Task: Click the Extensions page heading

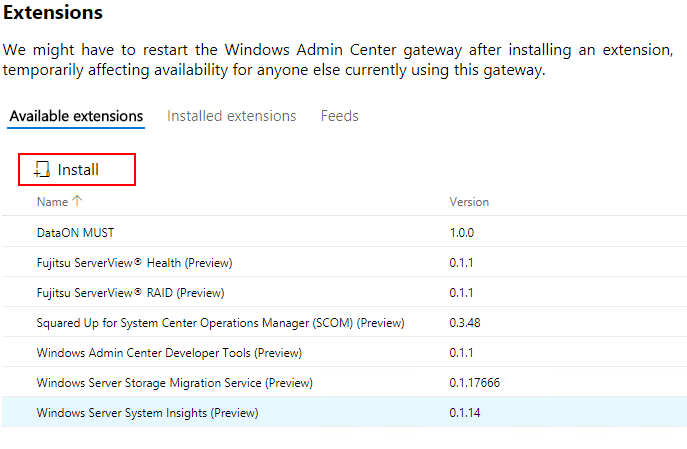Action: click(x=54, y=14)
